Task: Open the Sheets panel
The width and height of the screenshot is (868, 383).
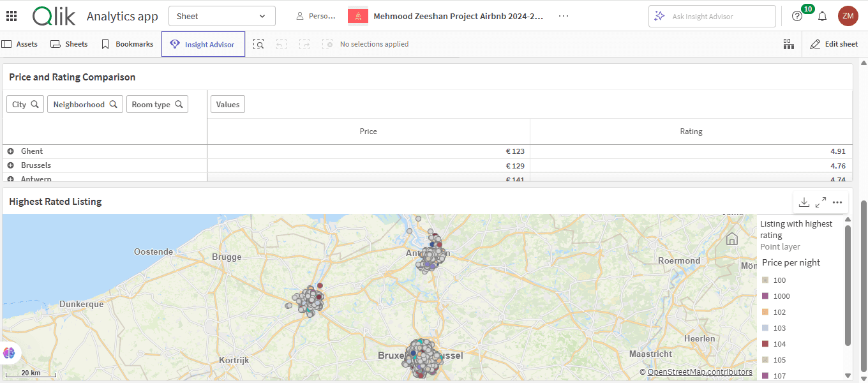Action: click(69, 44)
